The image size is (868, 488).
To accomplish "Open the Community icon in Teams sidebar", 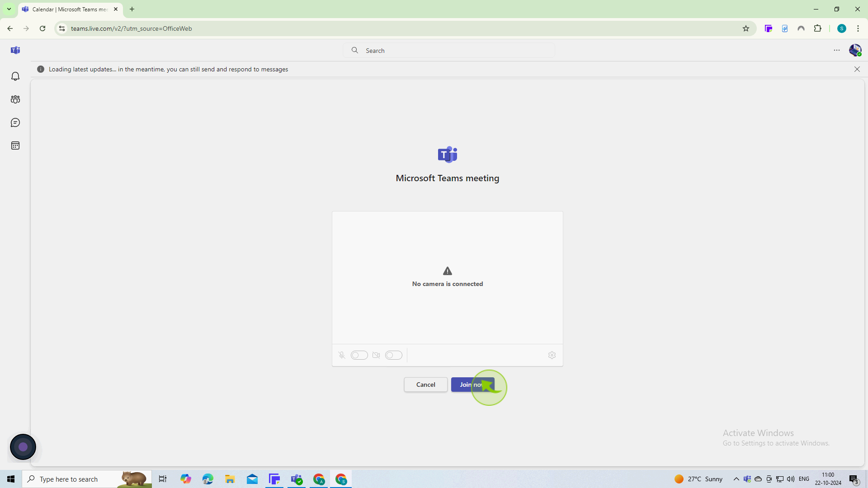I will [15, 99].
